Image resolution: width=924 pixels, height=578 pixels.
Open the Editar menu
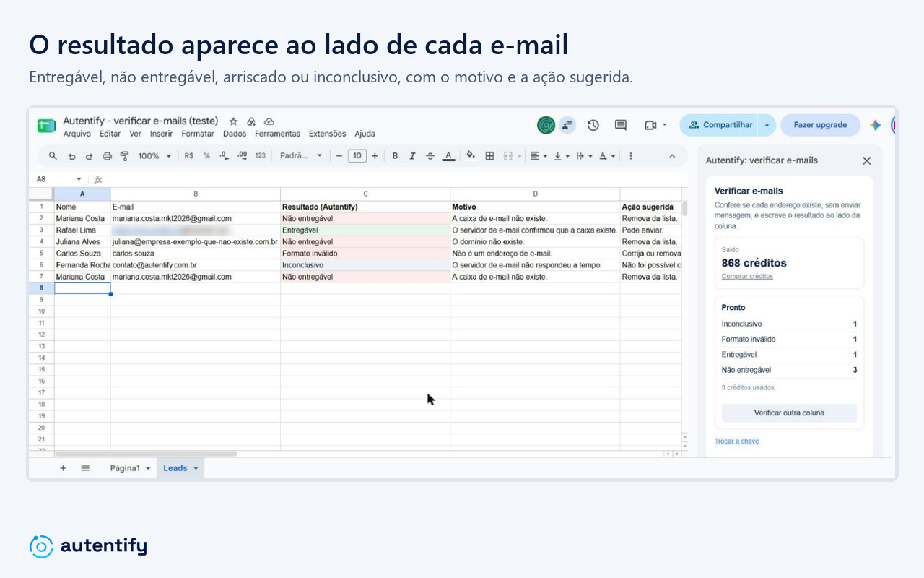110,134
